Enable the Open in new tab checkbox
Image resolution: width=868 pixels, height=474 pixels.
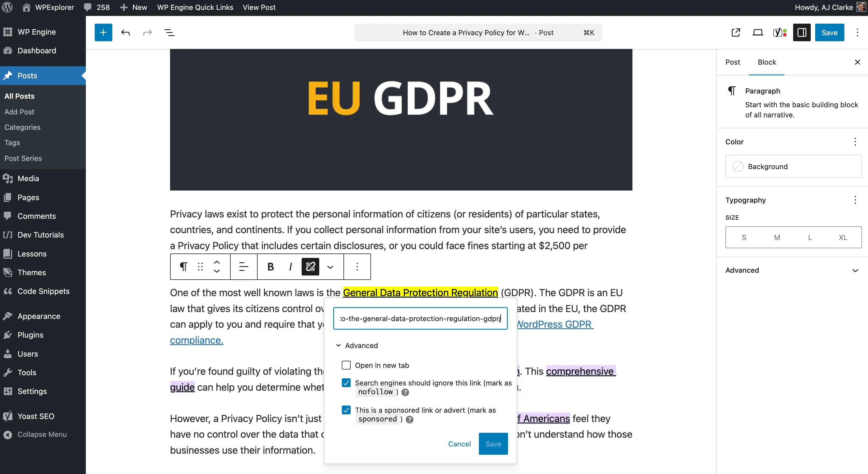[x=346, y=365]
